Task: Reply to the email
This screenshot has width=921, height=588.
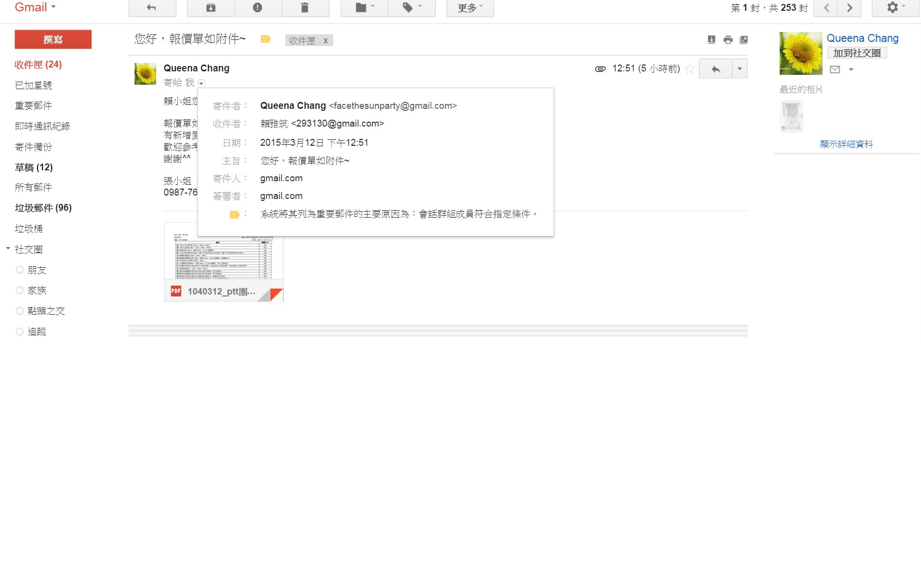Action: point(716,69)
